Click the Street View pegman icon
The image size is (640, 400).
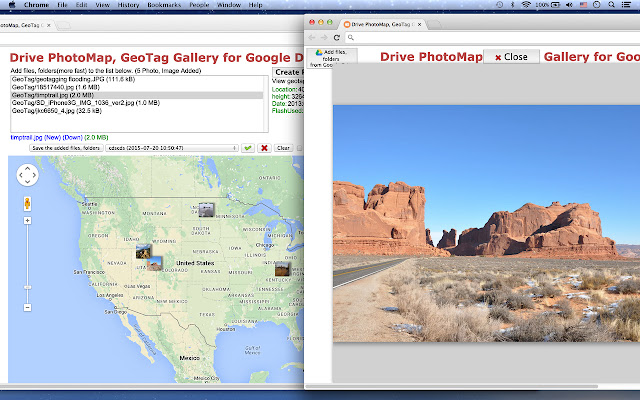pyautogui.click(x=27, y=203)
